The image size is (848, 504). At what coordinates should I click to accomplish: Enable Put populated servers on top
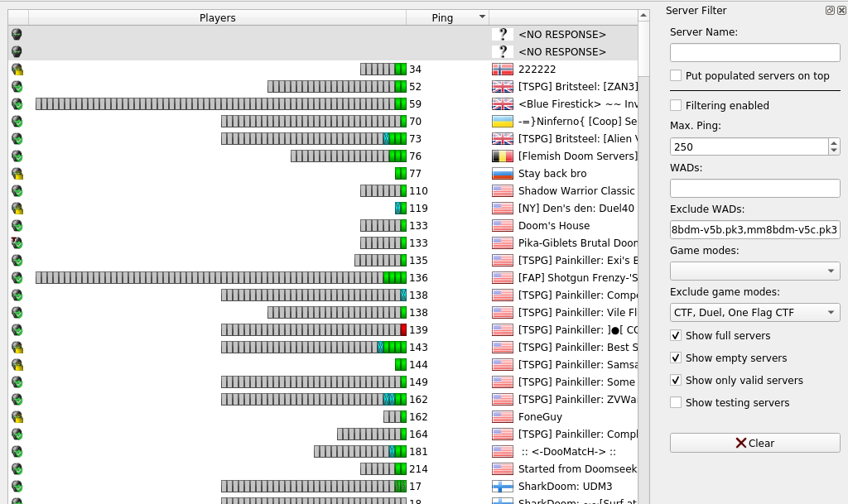pyautogui.click(x=676, y=76)
